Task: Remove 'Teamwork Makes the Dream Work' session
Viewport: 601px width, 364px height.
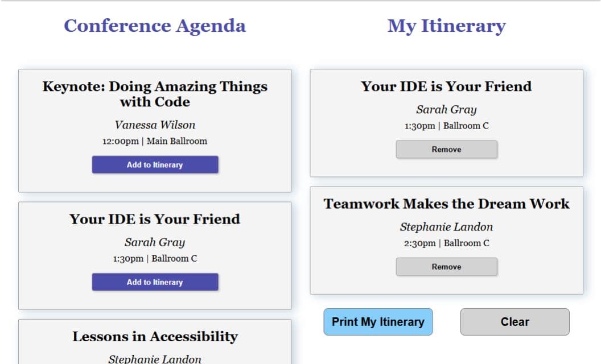Action: pos(447,267)
